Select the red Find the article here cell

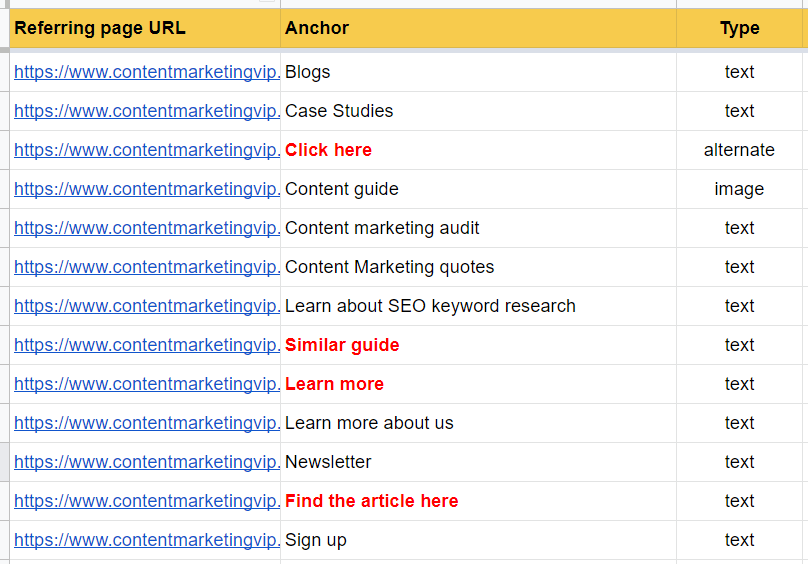tap(478, 501)
